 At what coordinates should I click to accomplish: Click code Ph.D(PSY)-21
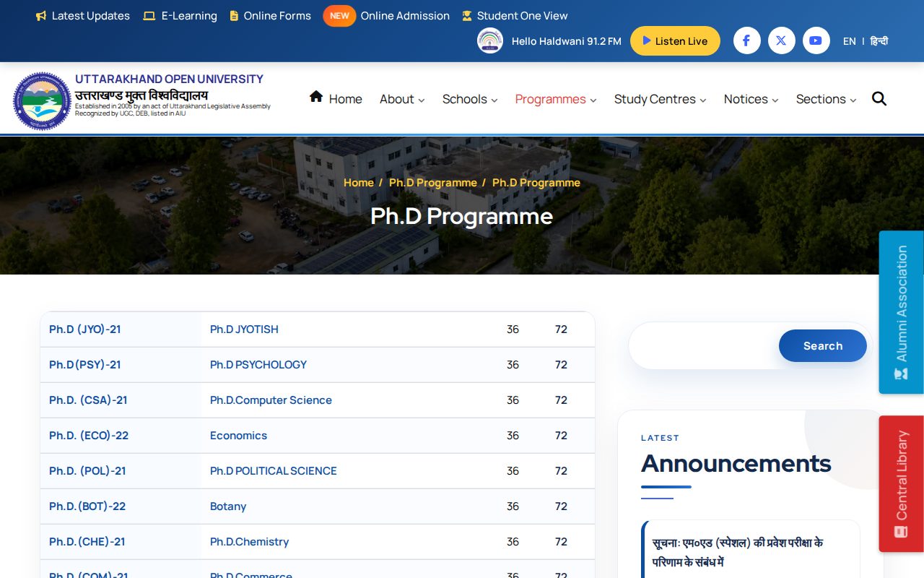pyautogui.click(x=85, y=365)
